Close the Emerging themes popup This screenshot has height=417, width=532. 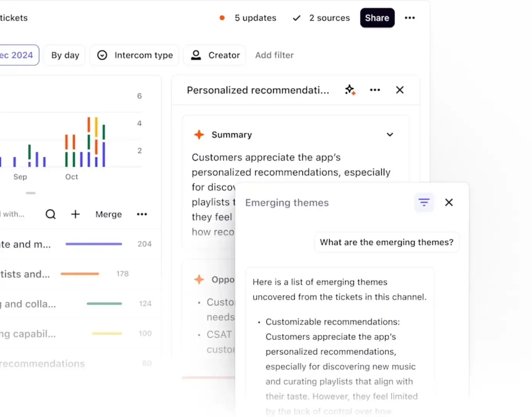449,202
